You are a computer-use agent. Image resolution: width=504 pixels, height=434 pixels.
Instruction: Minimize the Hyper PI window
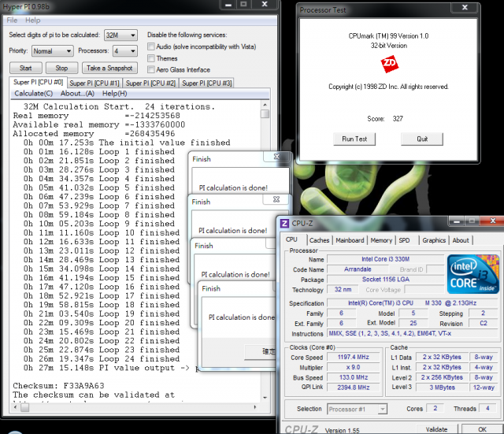coord(228,5)
